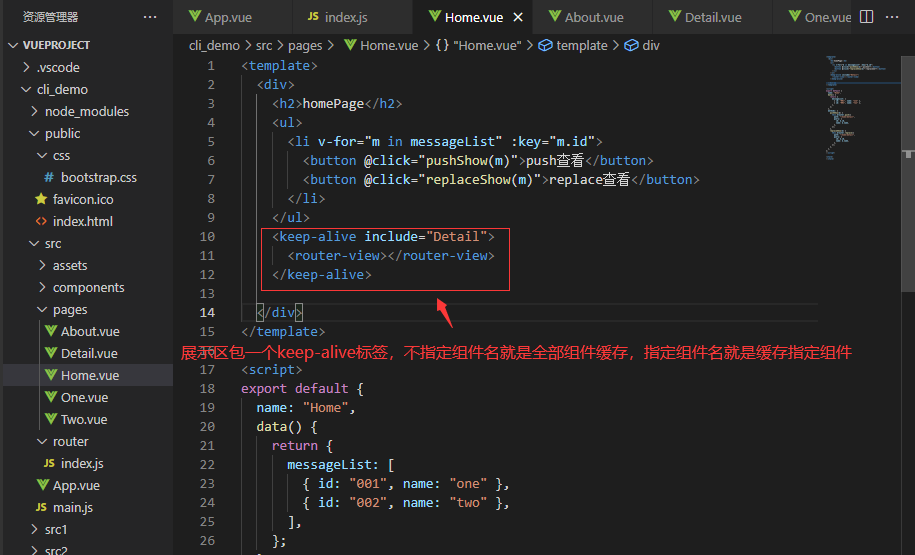This screenshot has height=555, width=915.
Task: Select Home.vue in the file tree
Action: coord(88,375)
